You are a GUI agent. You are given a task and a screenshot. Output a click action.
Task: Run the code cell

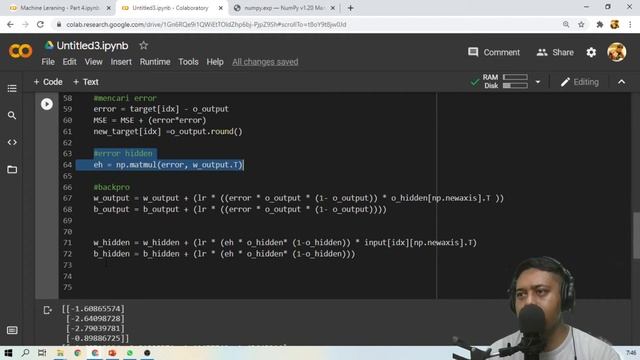click(47, 104)
